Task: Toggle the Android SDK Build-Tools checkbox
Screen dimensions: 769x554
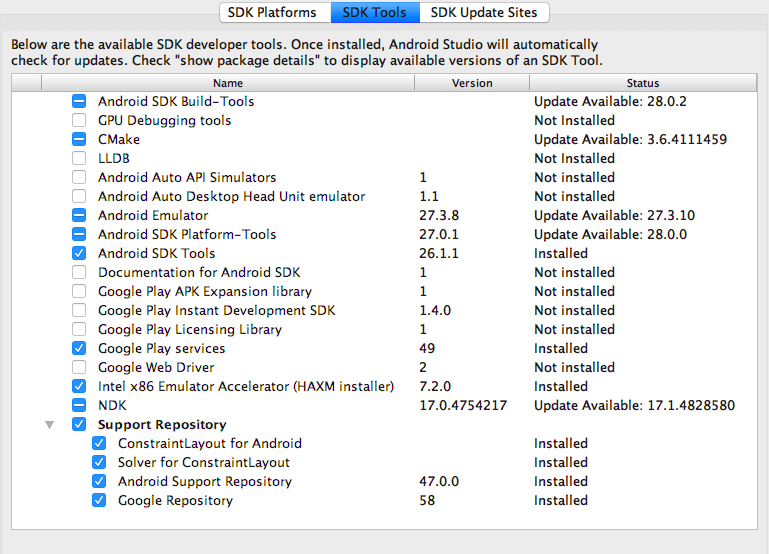Action: (79, 101)
